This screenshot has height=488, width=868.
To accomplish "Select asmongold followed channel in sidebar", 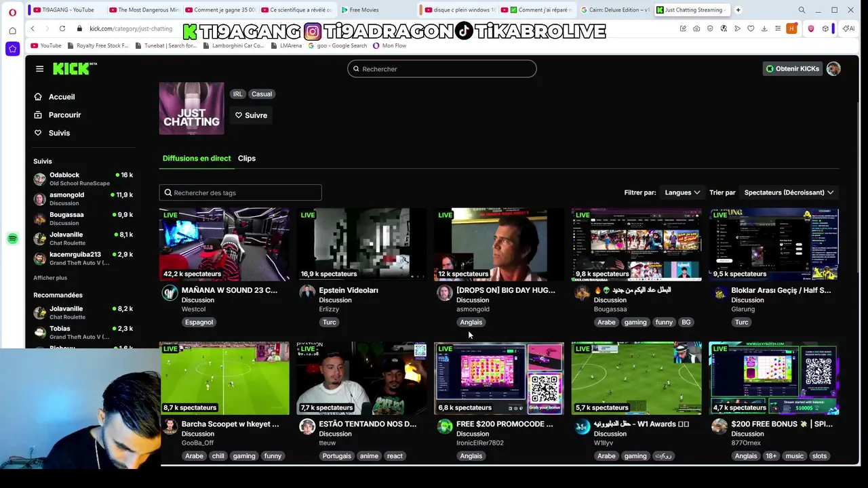I will pyautogui.click(x=83, y=199).
